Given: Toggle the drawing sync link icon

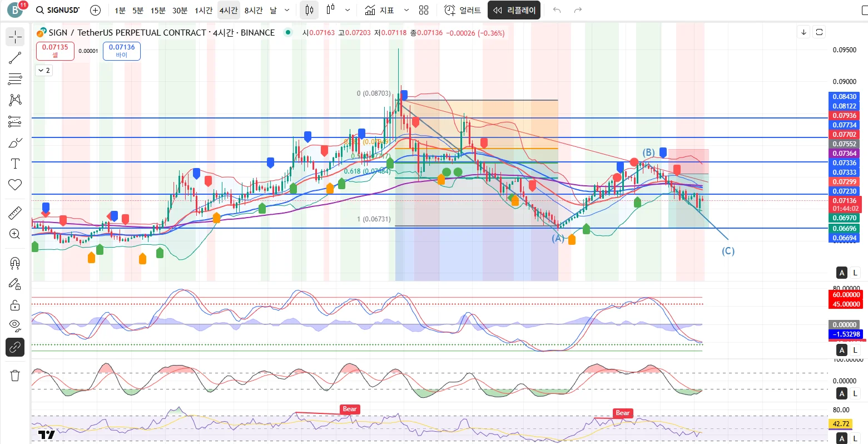Looking at the screenshot, I should [15, 347].
